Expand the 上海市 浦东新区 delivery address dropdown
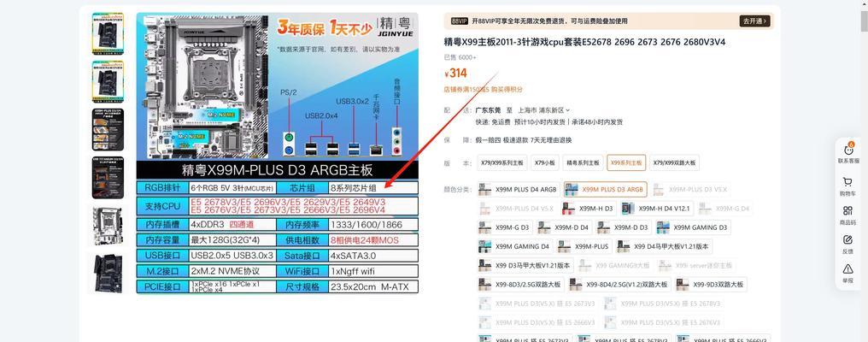This screenshot has width=868, height=342. pos(545,110)
